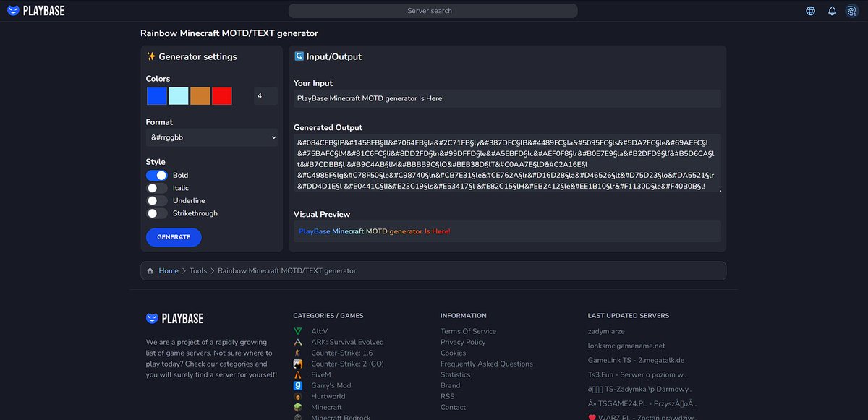Click the Tools breadcrumb link
This screenshot has height=420, width=868.
point(198,270)
